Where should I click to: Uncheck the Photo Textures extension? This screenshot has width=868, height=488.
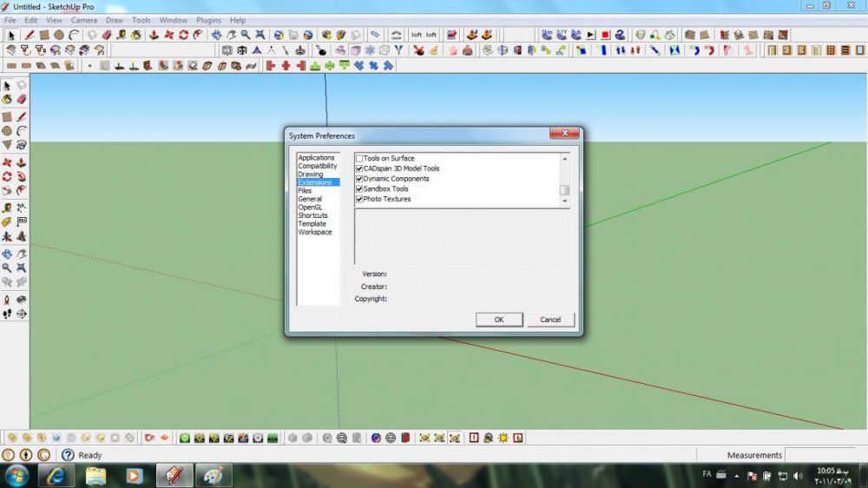(359, 199)
